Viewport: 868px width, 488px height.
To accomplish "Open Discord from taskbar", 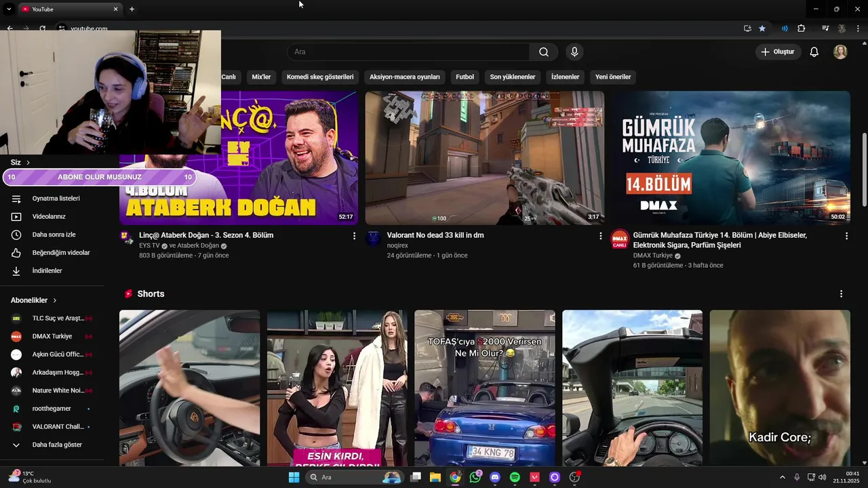I will click(495, 477).
